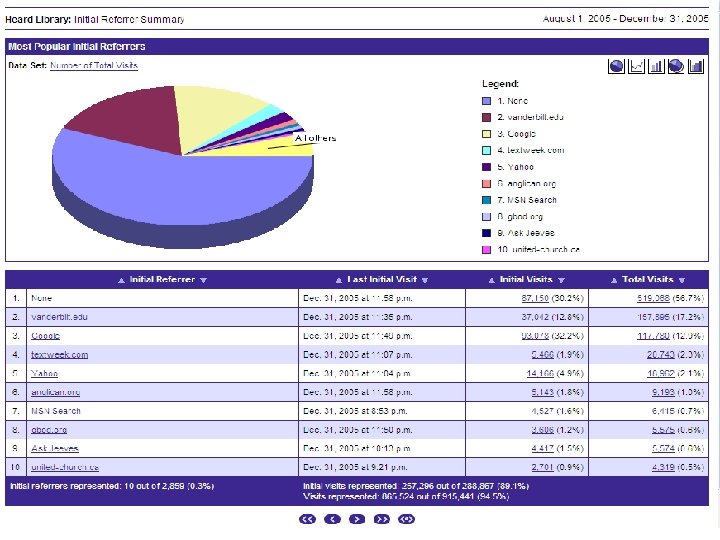Sort Total Visits descending
720x540 pixels.
tap(682, 280)
